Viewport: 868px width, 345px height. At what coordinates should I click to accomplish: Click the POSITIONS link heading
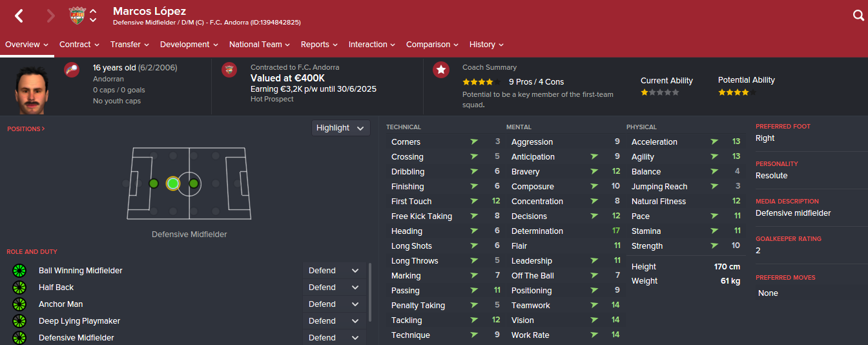point(26,129)
